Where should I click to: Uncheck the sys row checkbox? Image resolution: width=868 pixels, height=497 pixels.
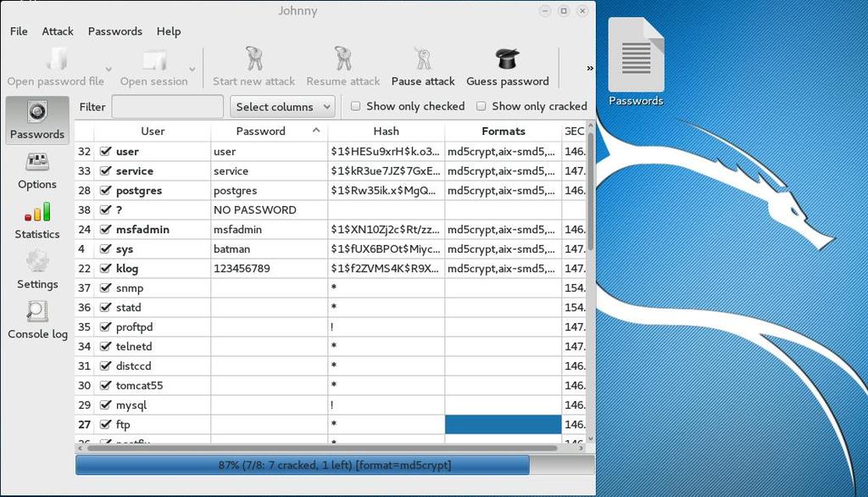[x=105, y=248]
